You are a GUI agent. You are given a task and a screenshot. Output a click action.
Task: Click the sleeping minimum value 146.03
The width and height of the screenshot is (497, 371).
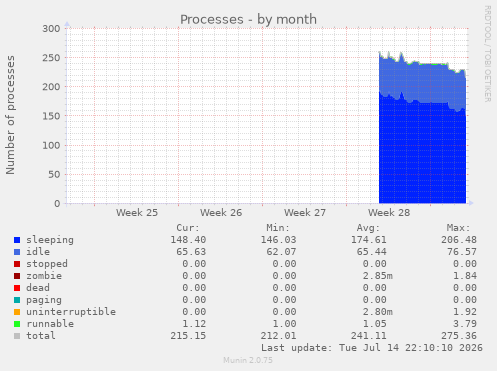click(278, 240)
